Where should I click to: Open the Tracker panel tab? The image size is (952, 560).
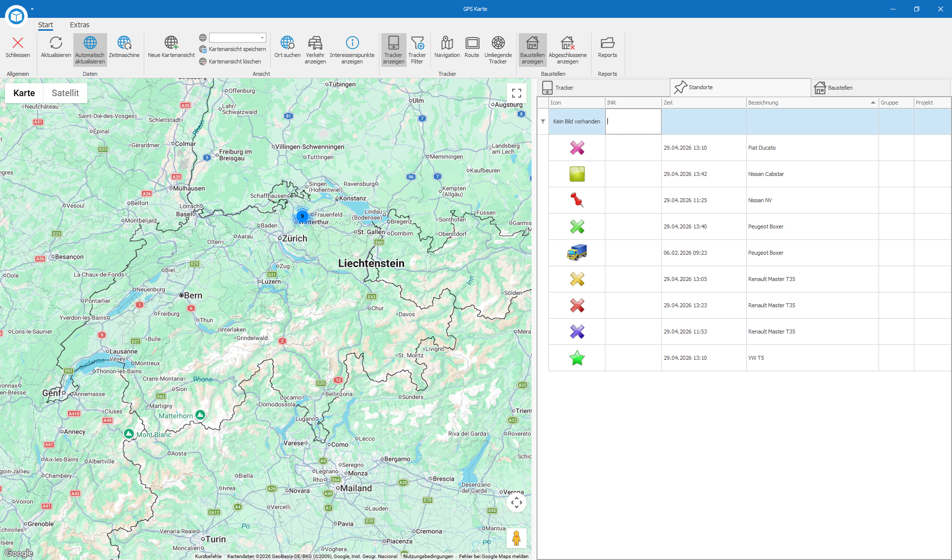603,88
